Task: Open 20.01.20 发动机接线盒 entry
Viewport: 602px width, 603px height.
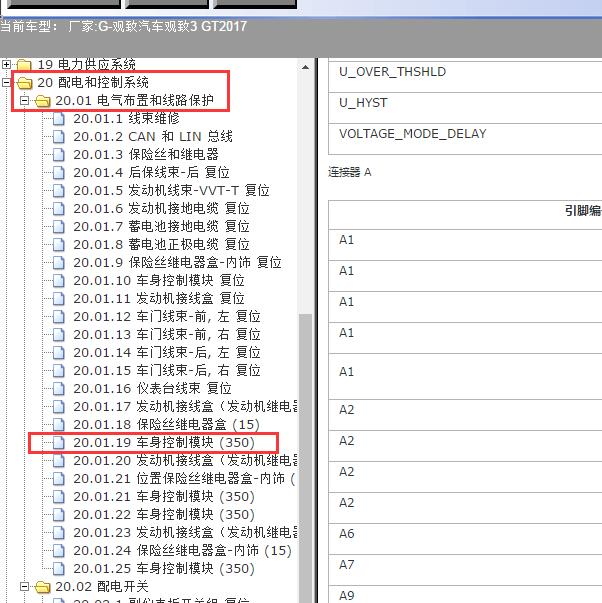Action: tap(185, 461)
